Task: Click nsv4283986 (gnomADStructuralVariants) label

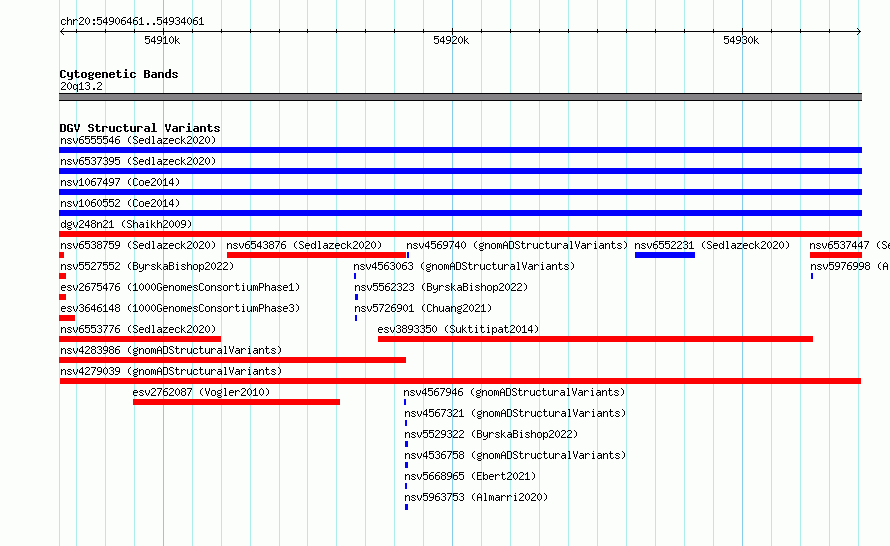Action: [x=171, y=350]
